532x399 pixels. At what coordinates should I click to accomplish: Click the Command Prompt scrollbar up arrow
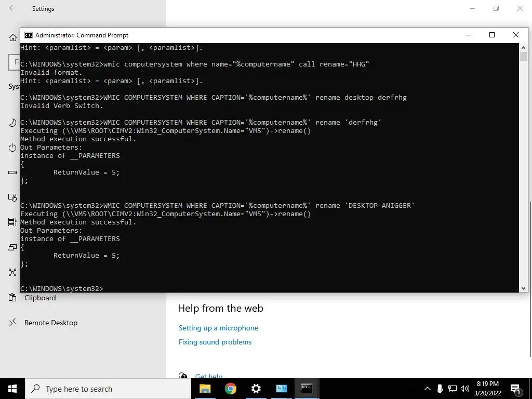[523, 48]
